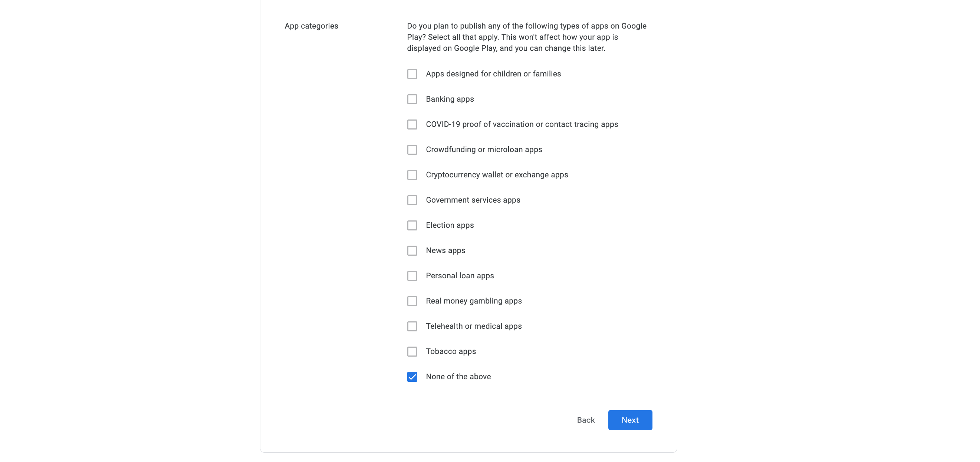Check Apps designed for children or families
The width and height of the screenshot is (980, 462).
(x=412, y=74)
